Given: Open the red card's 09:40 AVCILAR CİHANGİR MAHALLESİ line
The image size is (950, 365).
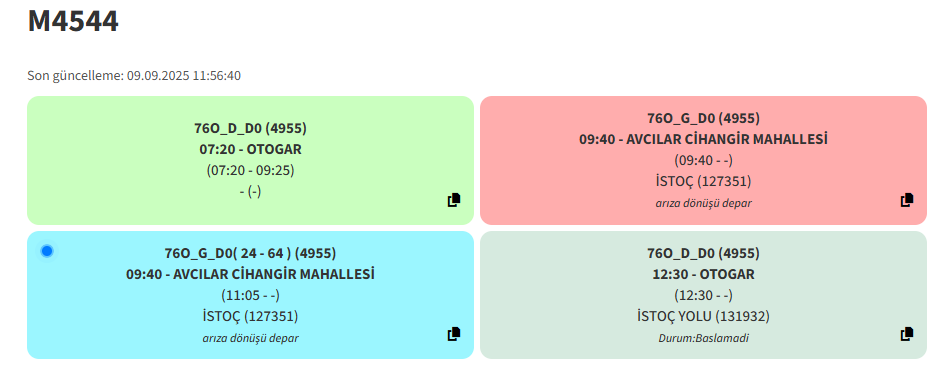Looking at the screenshot, I should pyautogui.click(x=703, y=139).
